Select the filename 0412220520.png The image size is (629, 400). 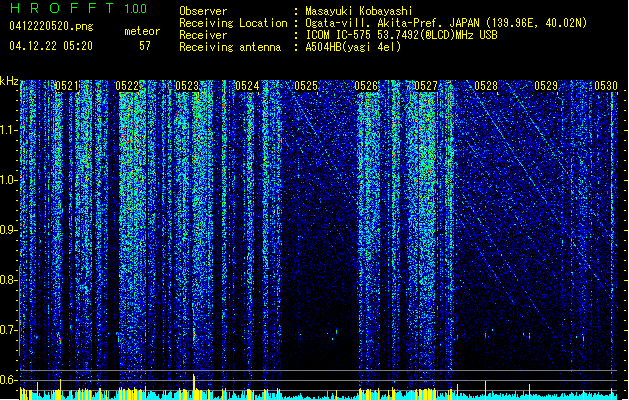(51, 26)
